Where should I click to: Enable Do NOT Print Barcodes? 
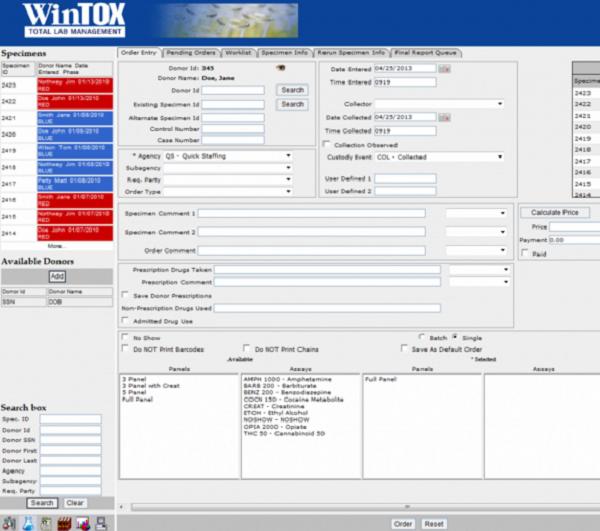tap(125, 349)
